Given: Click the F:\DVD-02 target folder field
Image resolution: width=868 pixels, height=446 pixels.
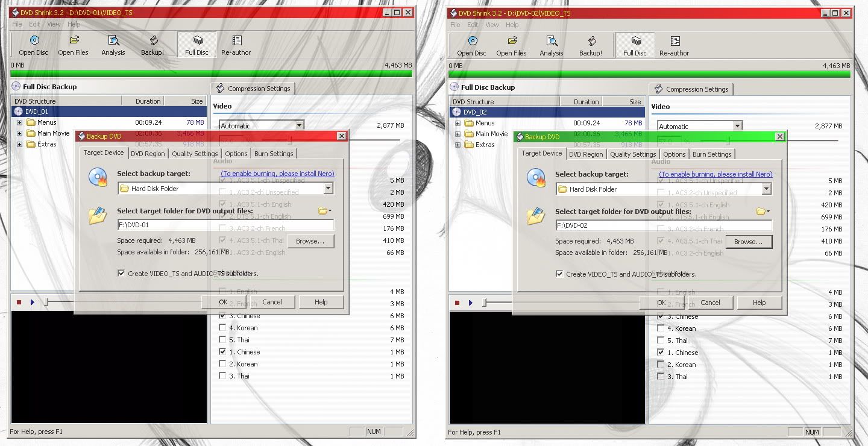Looking at the screenshot, I should point(663,225).
